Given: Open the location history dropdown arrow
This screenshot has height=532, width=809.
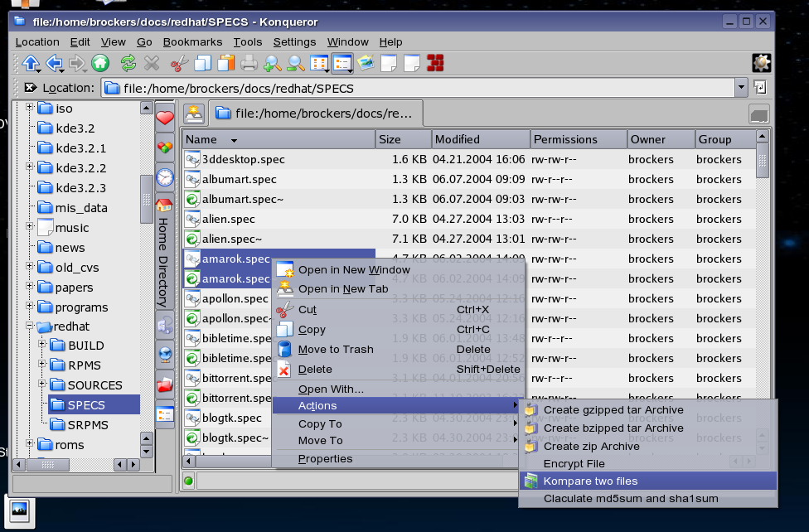Looking at the screenshot, I should (741, 88).
